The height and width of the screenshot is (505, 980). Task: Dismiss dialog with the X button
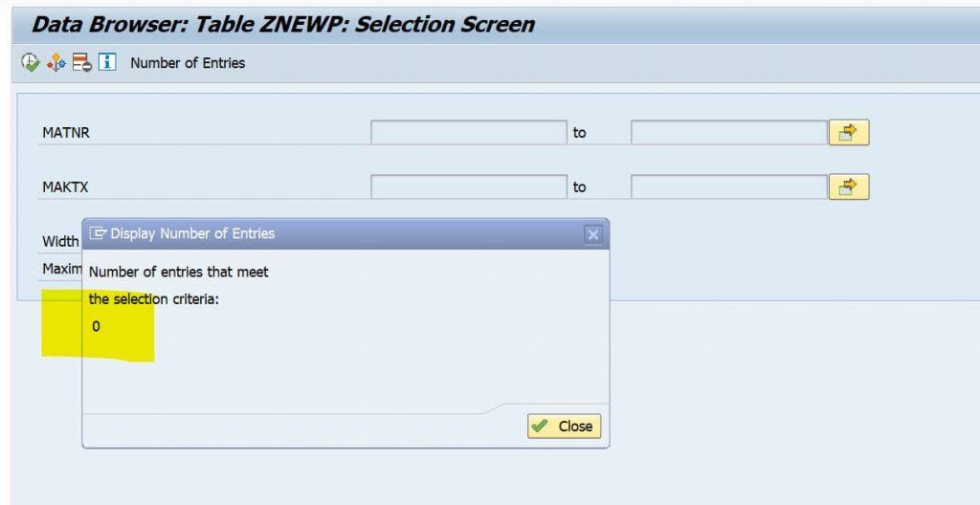tap(593, 234)
